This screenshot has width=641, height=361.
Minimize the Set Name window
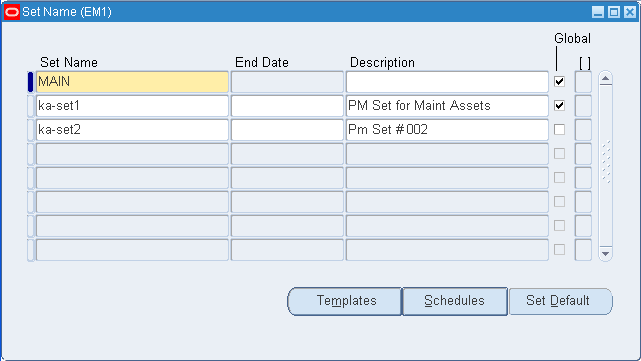598,12
